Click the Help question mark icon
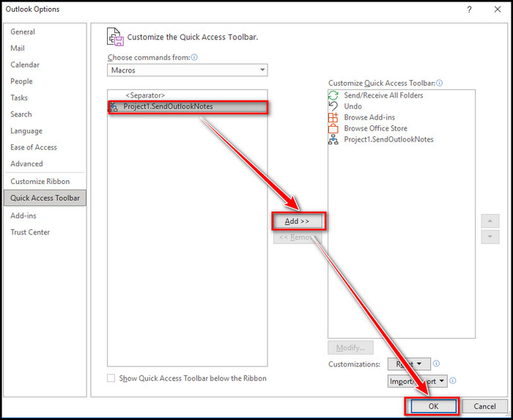 [469, 10]
